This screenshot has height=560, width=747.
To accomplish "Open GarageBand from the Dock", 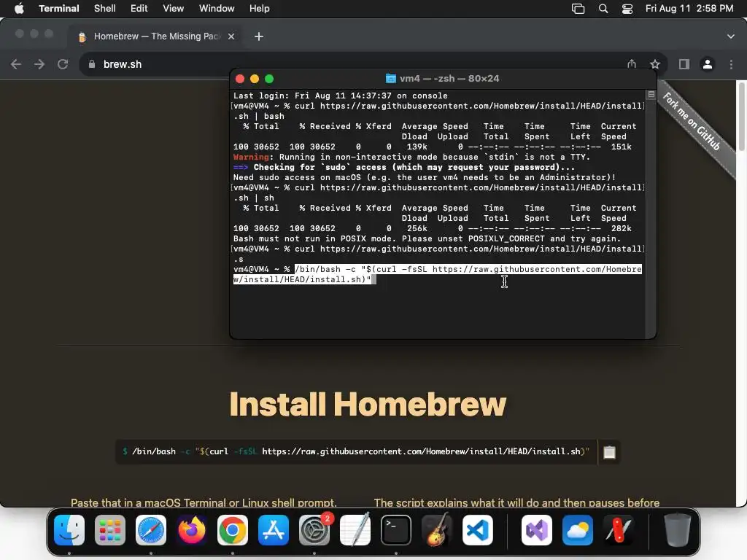I will (437, 530).
